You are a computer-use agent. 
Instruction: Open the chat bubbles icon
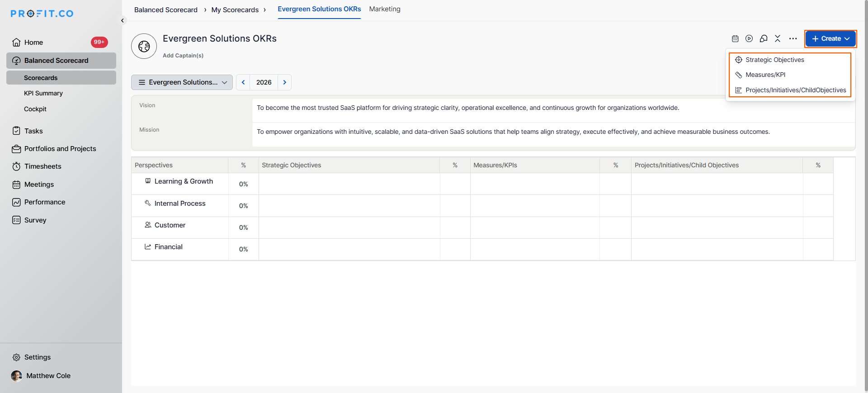tap(764, 39)
